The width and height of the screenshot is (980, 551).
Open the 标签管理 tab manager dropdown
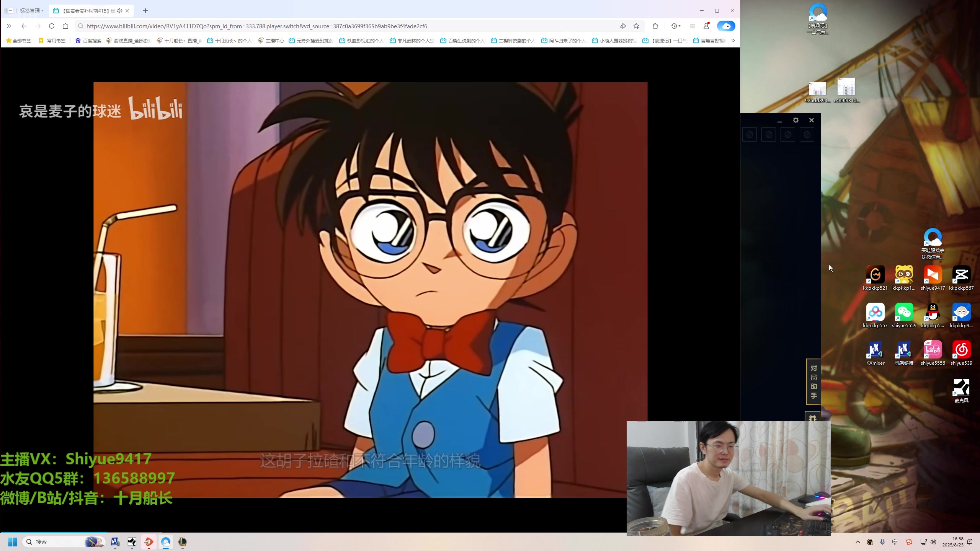tap(32, 11)
